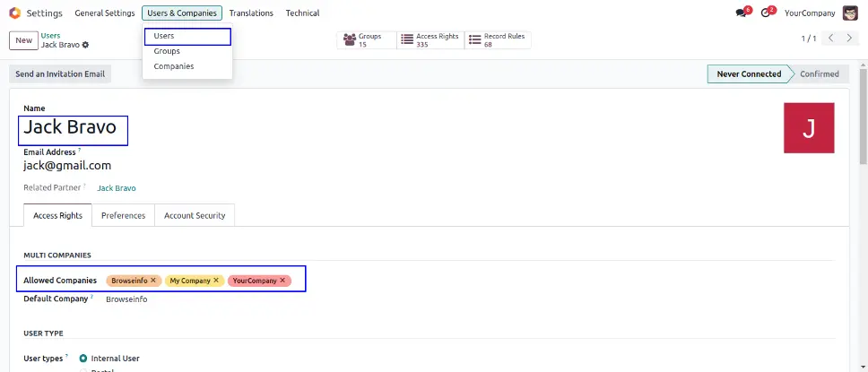Open the Translations menu
The height and width of the screenshot is (372, 868).
(x=251, y=13)
